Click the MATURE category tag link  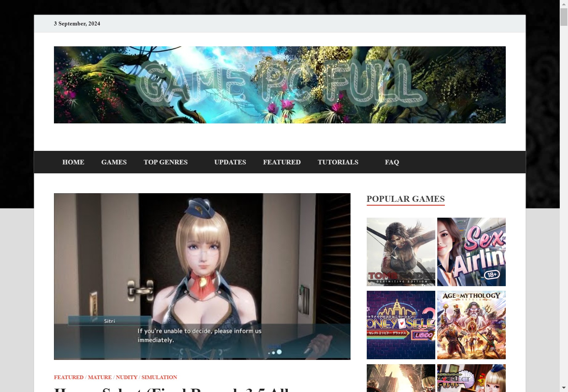[100, 377]
